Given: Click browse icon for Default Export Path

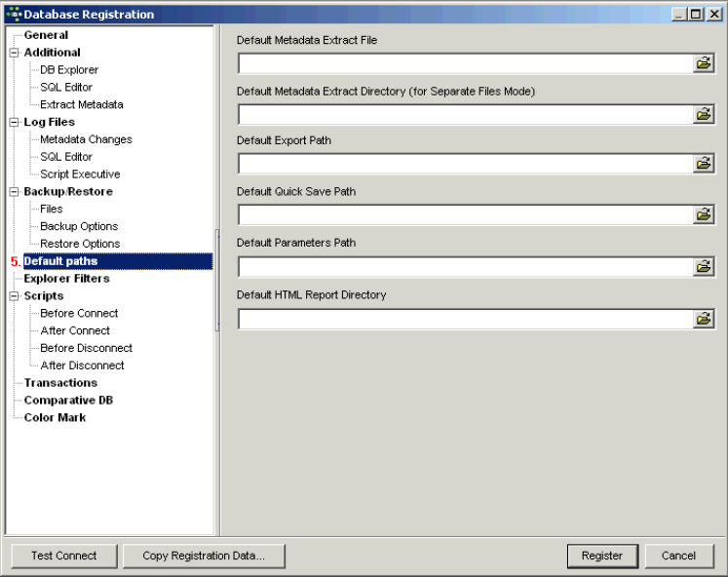Looking at the screenshot, I should (702, 164).
